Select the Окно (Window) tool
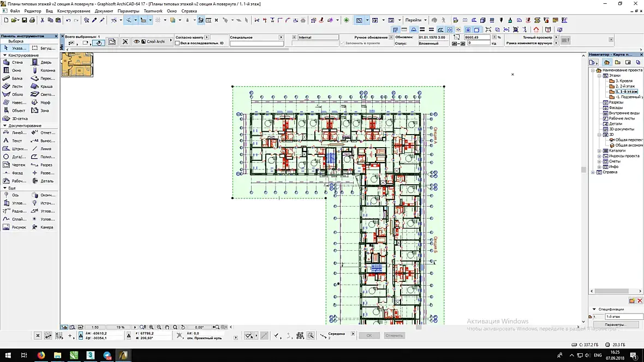 click(13, 70)
